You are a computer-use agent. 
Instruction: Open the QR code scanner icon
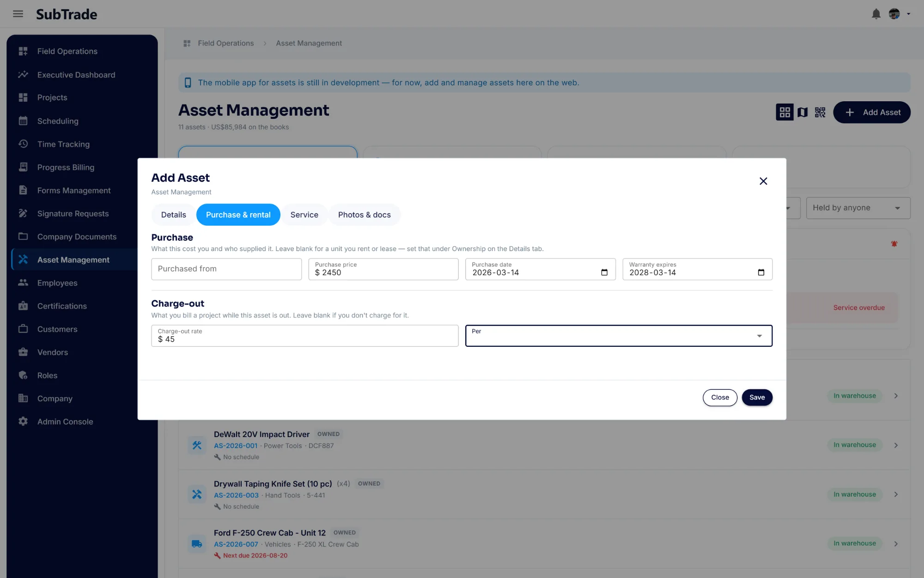click(820, 112)
